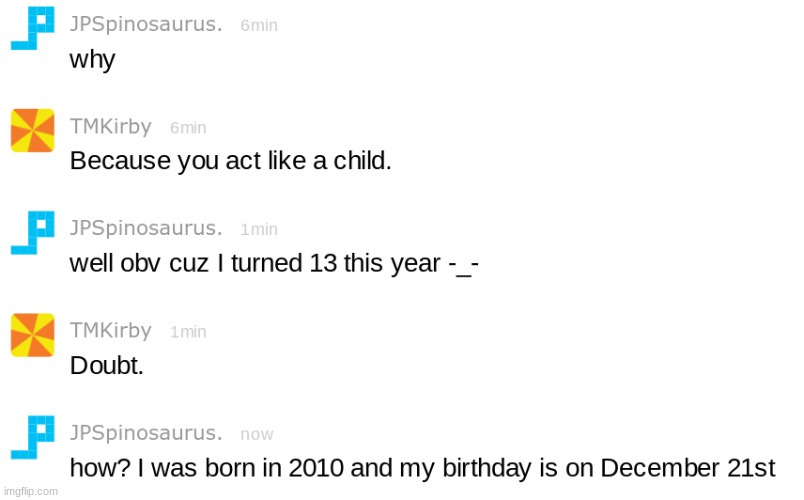
Task: Click the "I turned 13 this year" message
Action: pos(273,264)
